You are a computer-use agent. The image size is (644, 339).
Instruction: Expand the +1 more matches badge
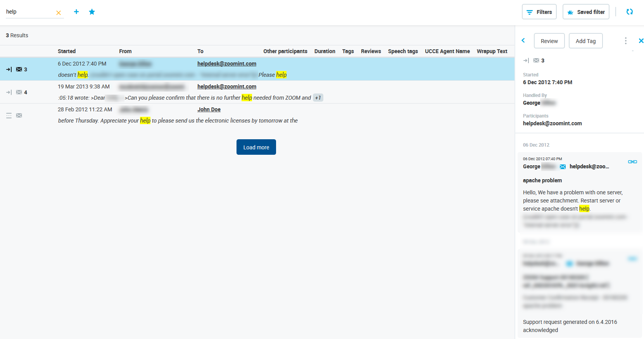(x=318, y=98)
